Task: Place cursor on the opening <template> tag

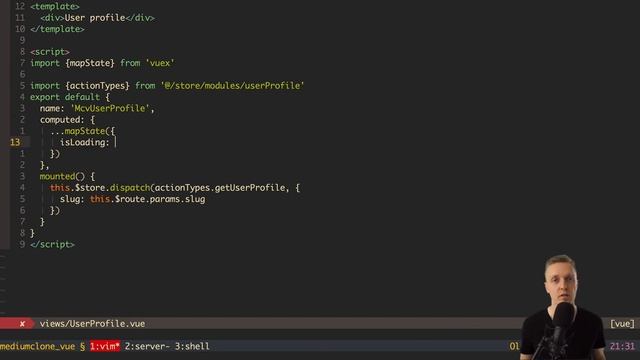Action: [x=55, y=7]
